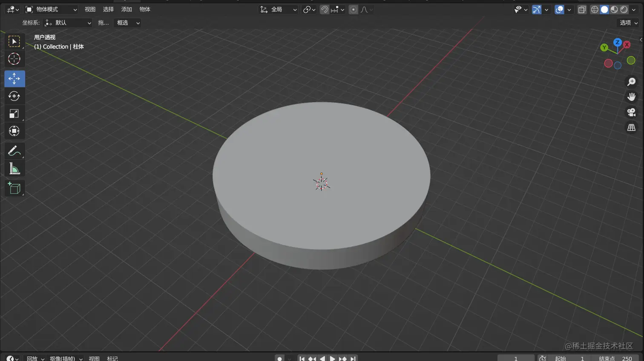Select the Rotate tool
644x361 pixels.
pos(14,96)
